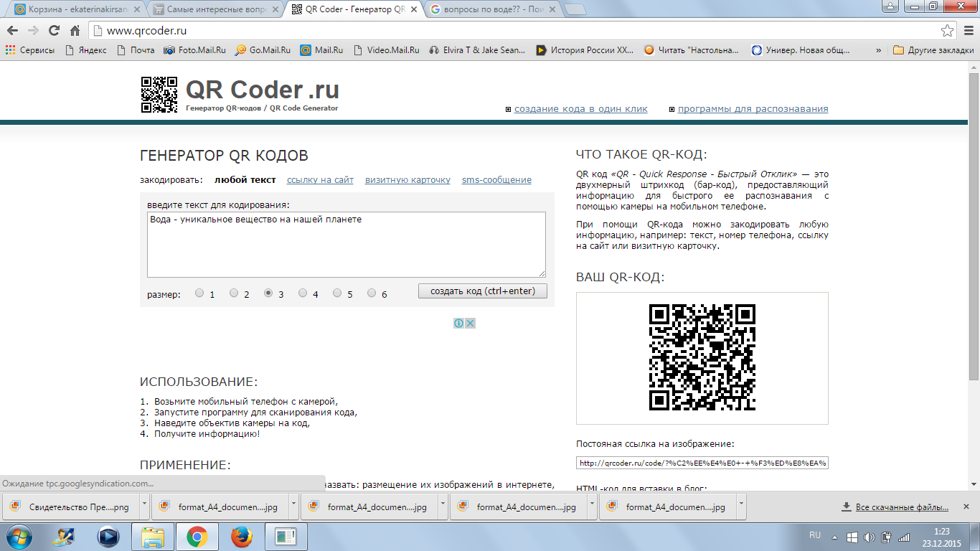Open the Читать "Настольна... bookmark
Image resolution: width=980 pixels, height=551 pixels.
[692, 50]
